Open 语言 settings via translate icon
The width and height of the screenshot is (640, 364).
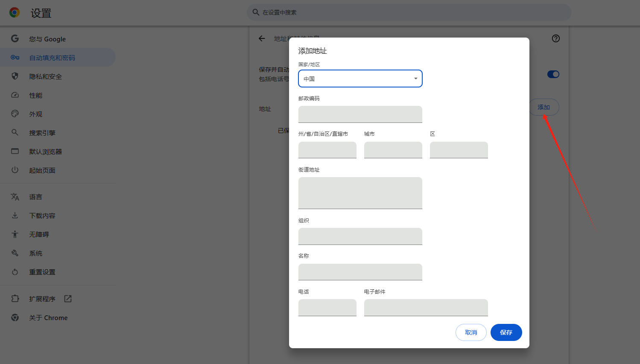pyautogui.click(x=15, y=197)
